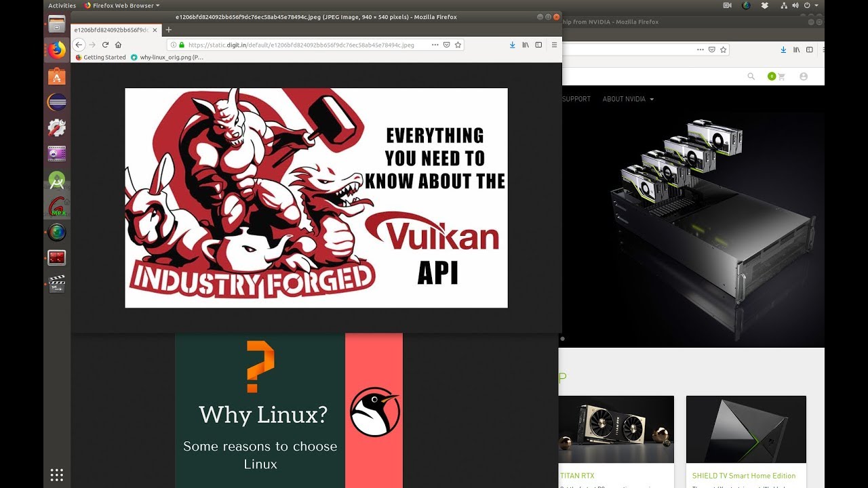868x488 pixels.
Task: Open the Dropbox tray indicator
Action: (765, 5)
